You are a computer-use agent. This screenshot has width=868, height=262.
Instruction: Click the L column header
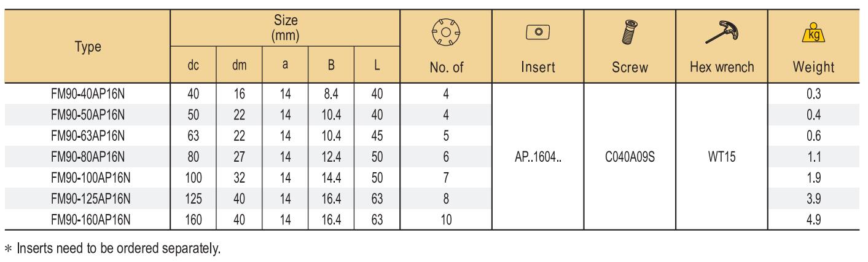pyautogui.click(x=377, y=65)
